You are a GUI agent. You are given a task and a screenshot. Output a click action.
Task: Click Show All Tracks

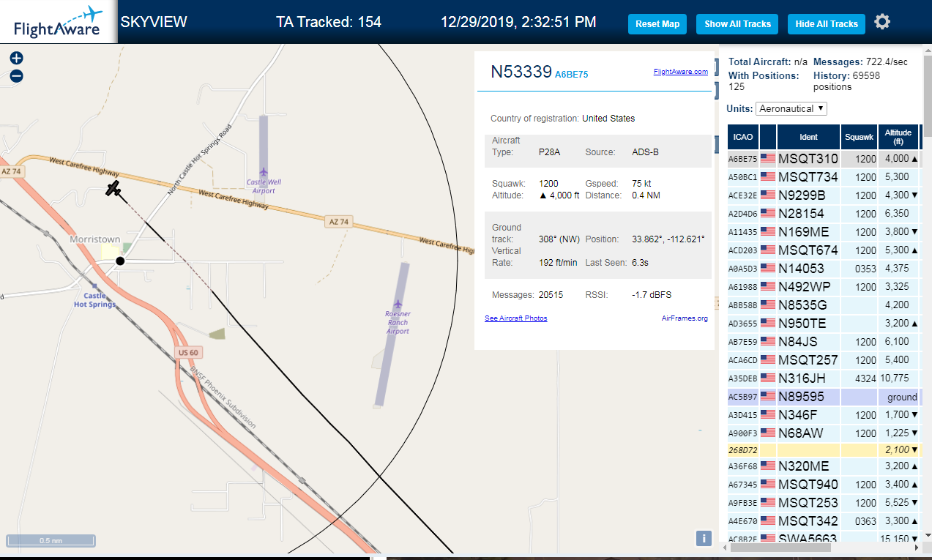[737, 24]
